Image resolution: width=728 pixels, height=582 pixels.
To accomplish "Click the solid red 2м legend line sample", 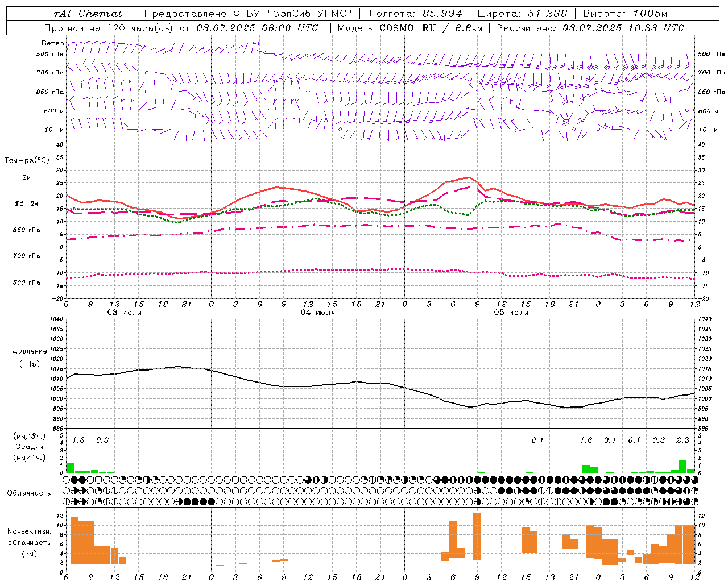I will [x=26, y=184].
